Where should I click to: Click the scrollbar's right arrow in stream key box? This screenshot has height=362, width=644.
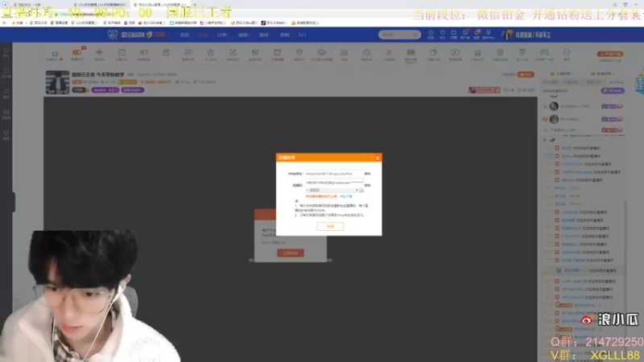pos(357,191)
